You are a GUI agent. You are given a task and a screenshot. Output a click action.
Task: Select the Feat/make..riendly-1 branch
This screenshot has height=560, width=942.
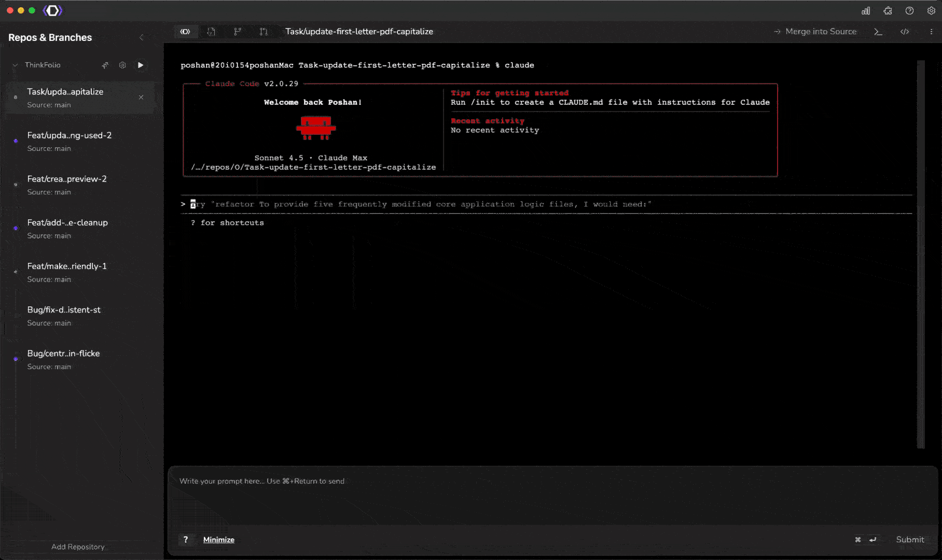[x=80, y=272]
